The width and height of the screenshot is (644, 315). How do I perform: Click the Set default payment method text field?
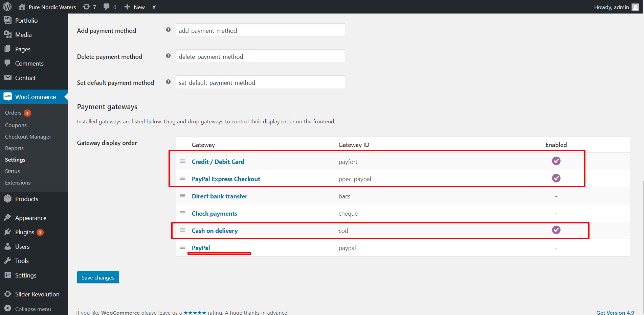click(260, 82)
